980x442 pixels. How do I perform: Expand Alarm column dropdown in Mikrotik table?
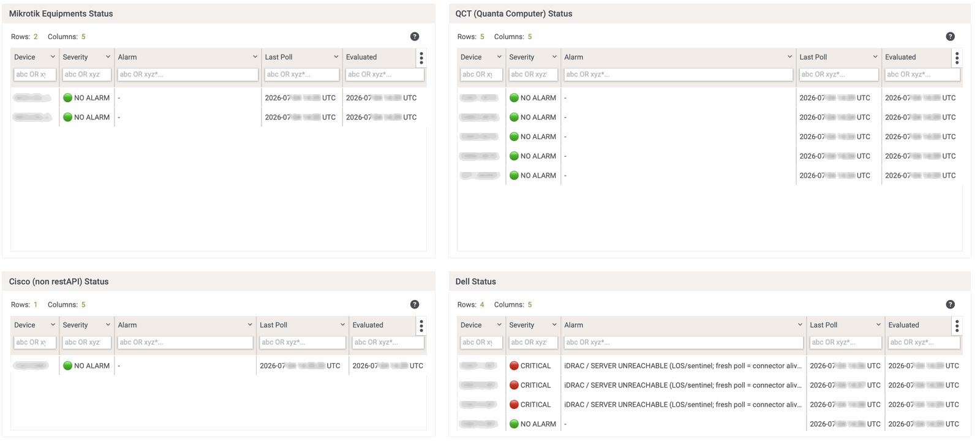pyautogui.click(x=255, y=57)
